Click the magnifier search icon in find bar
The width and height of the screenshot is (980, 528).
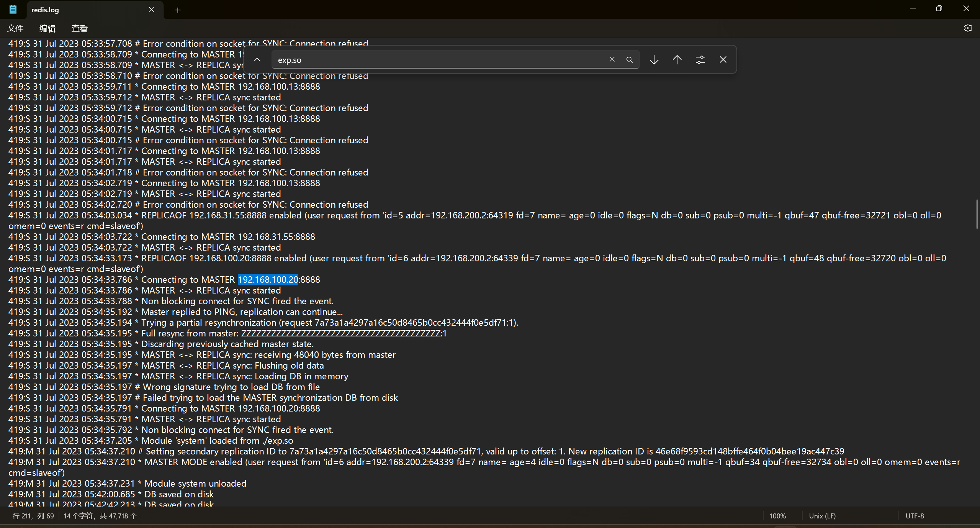(x=629, y=60)
